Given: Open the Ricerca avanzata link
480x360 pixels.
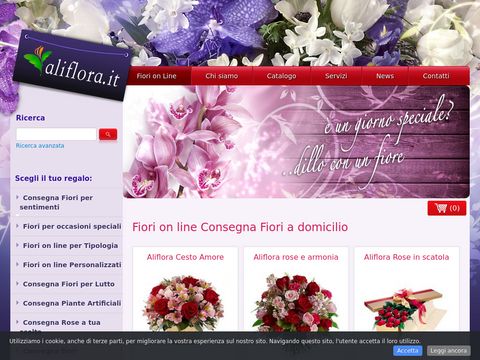Looking at the screenshot, I should tap(40, 146).
